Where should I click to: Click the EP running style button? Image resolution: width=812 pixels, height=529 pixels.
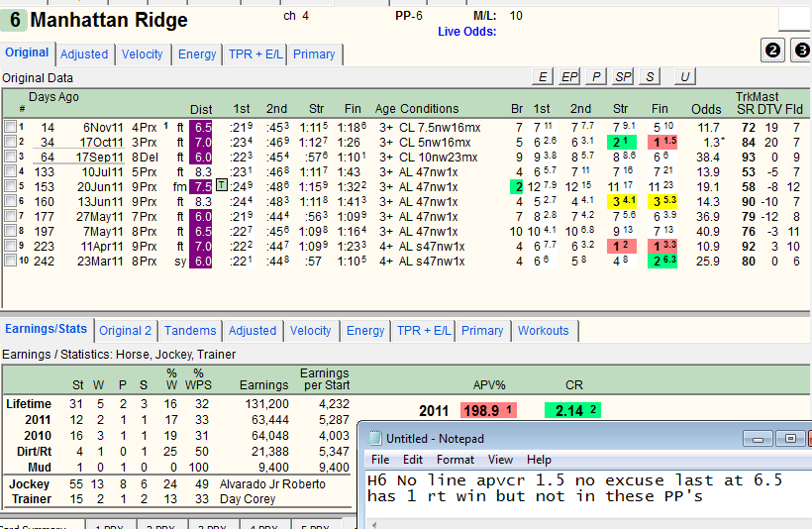[569, 76]
